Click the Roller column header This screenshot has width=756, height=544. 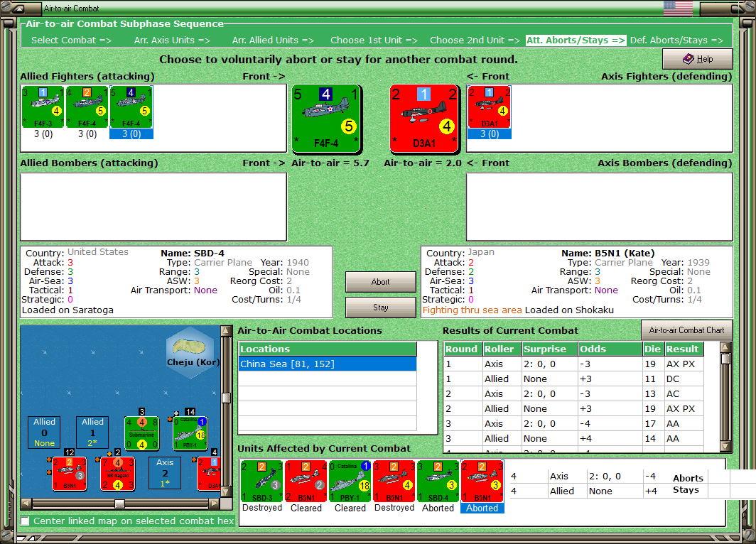[502, 349]
